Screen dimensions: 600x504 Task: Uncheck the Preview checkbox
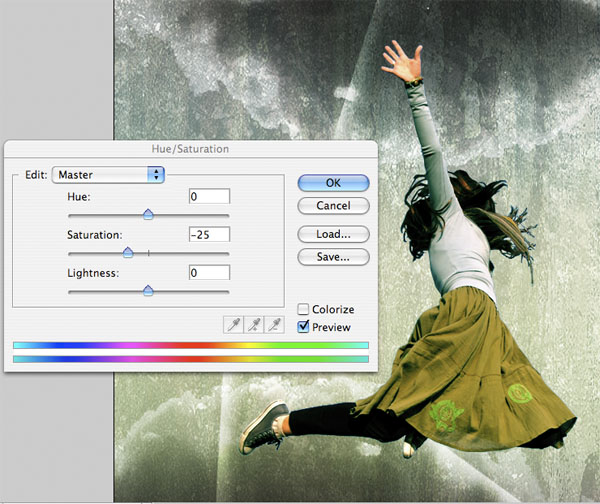click(303, 327)
